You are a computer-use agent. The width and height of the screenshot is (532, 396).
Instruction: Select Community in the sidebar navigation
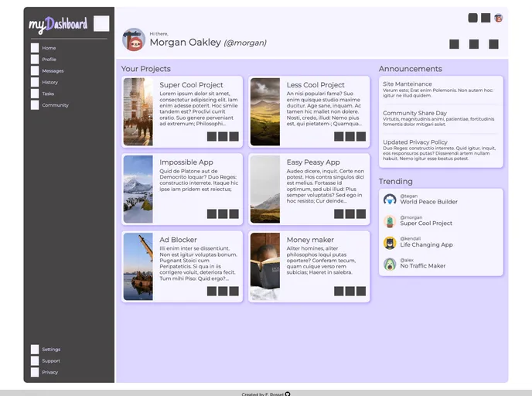tap(55, 105)
